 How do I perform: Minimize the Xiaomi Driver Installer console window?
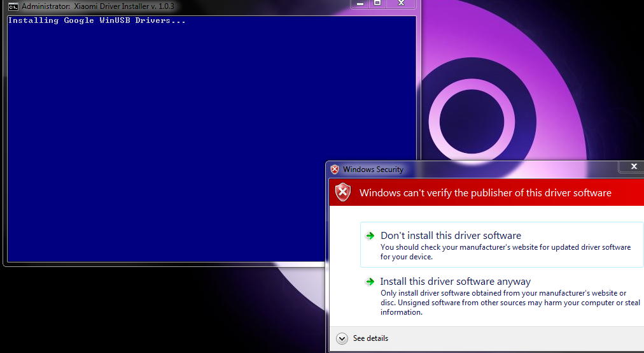point(361,3)
